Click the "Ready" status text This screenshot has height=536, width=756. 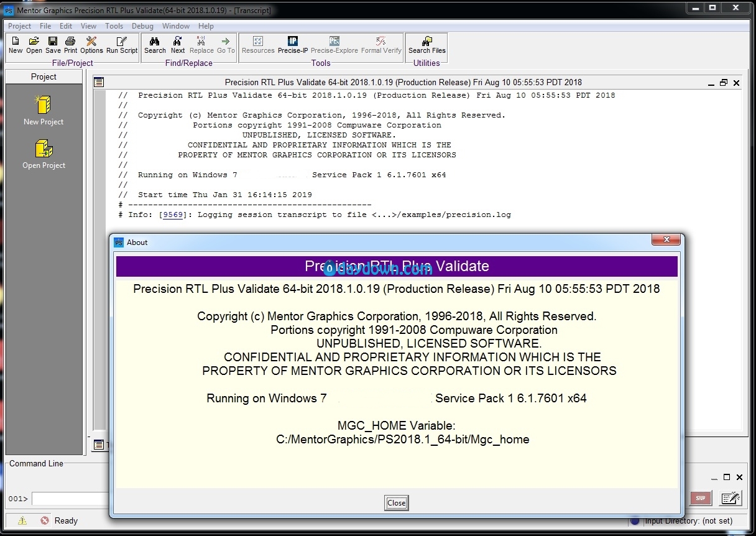[x=66, y=520]
